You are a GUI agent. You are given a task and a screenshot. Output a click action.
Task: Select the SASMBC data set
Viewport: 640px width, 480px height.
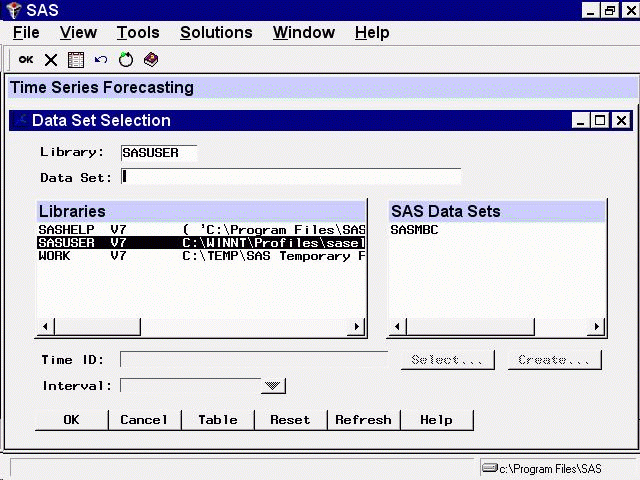(414, 229)
